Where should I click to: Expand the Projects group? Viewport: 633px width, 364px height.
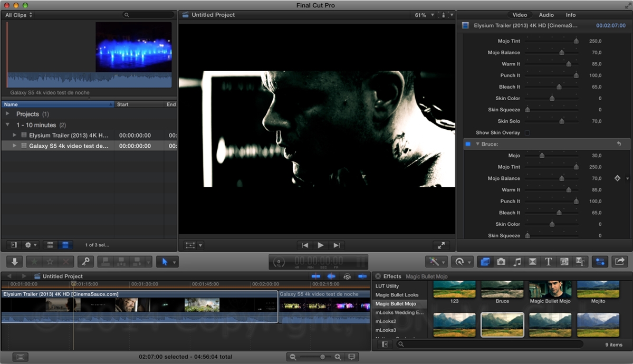[7, 114]
